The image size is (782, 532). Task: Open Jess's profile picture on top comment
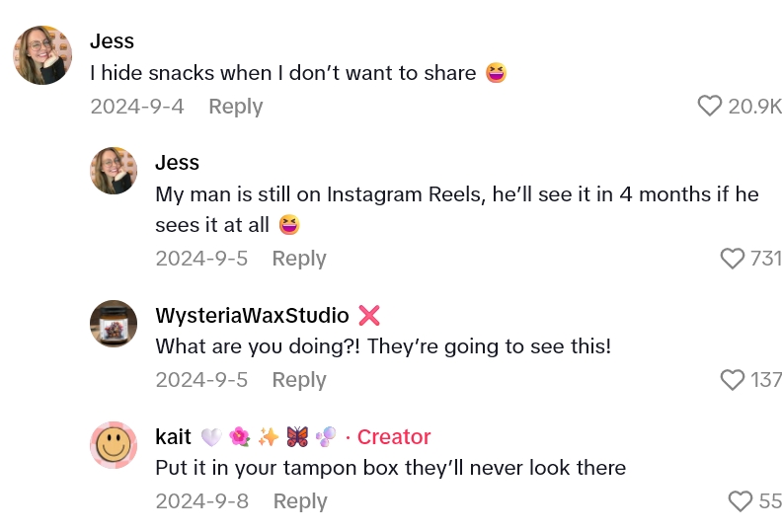[x=42, y=55]
